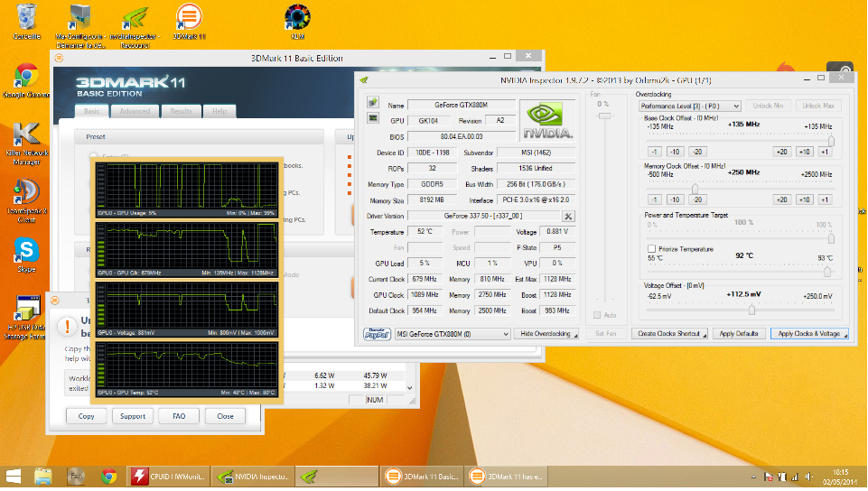Click the NVIDIA logo in Inspector
Screen dimensions: 868x491
(x=547, y=120)
